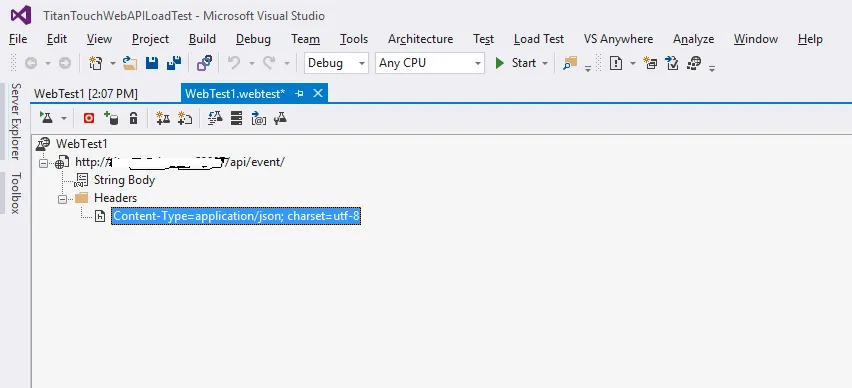The width and height of the screenshot is (852, 388).
Task: Click the Open File folder icon
Action: pyautogui.click(x=129, y=64)
